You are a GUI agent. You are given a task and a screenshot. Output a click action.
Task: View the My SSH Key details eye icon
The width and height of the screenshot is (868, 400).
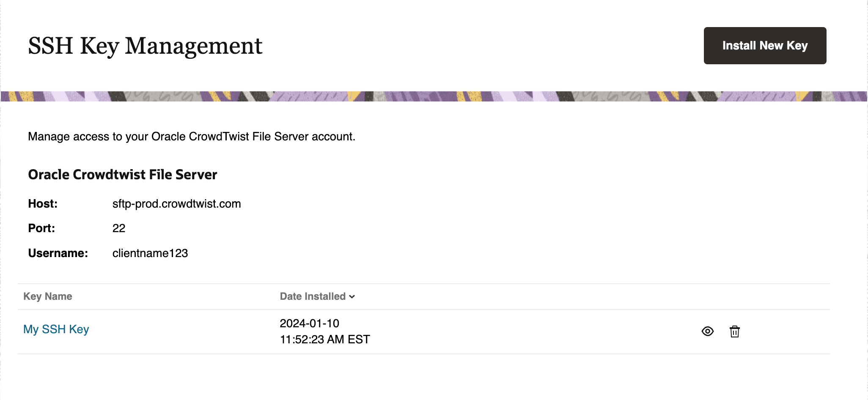click(707, 332)
